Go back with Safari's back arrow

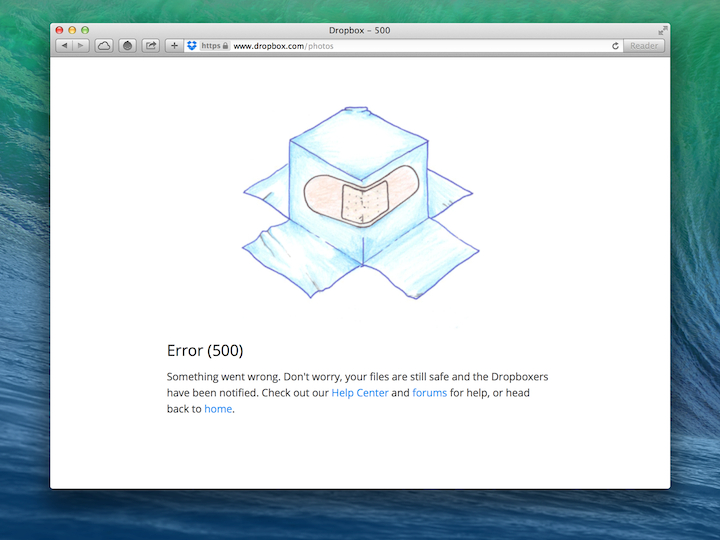(x=64, y=45)
